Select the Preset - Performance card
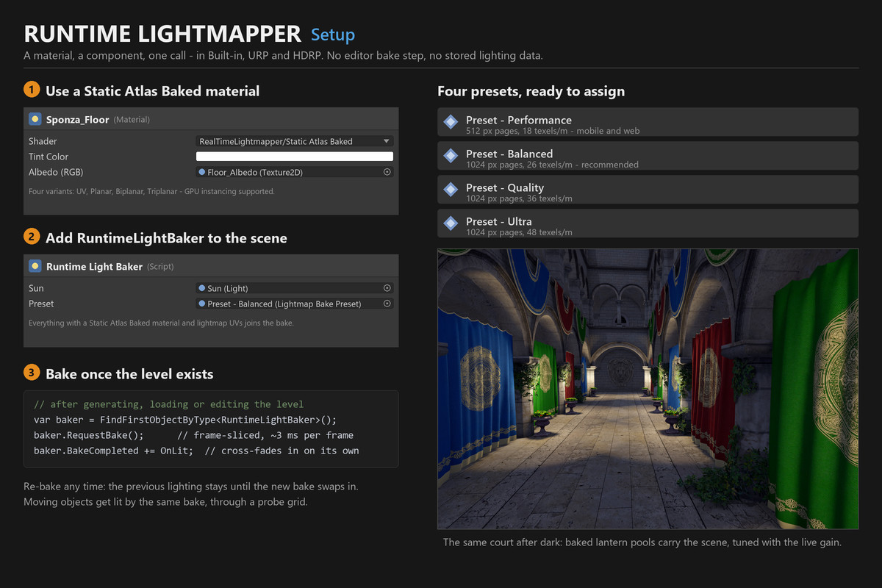 (648, 122)
